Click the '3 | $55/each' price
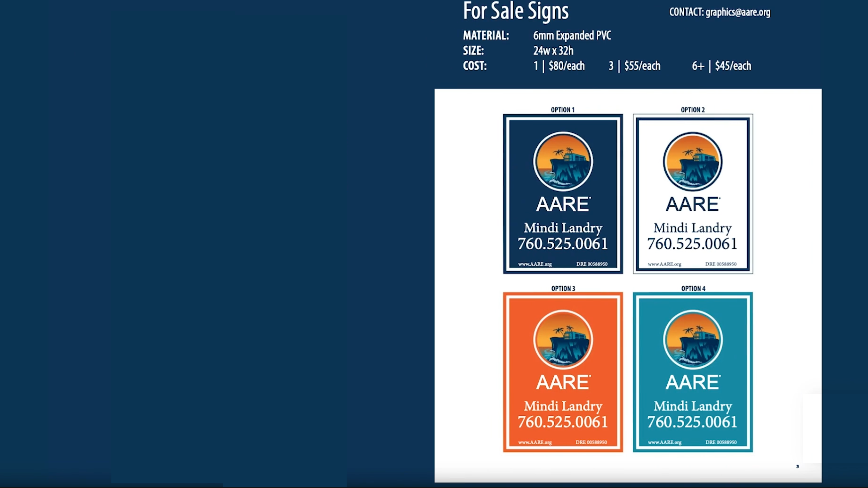This screenshot has height=488, width=868. 634,66
